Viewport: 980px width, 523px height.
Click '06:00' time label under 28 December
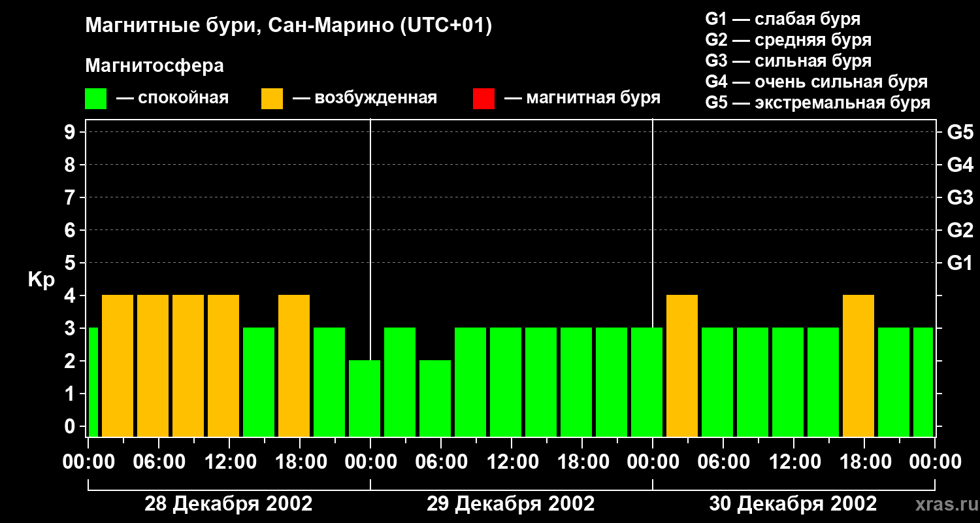point(159,462)
